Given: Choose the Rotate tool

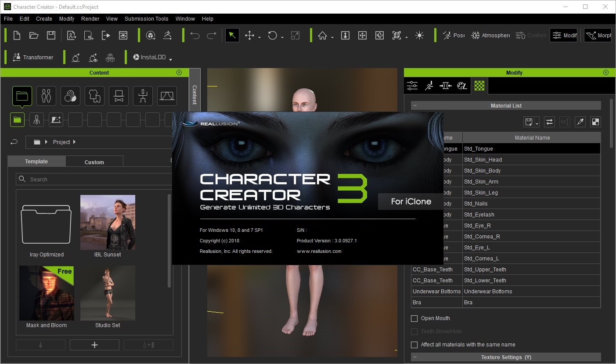Looking at the screenshot, I should tap(273, 36).
